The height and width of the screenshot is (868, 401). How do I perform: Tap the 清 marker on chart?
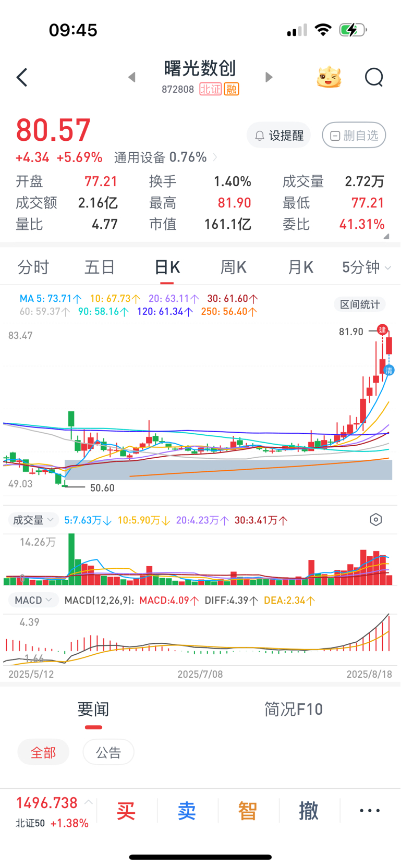tap(388, 371)
